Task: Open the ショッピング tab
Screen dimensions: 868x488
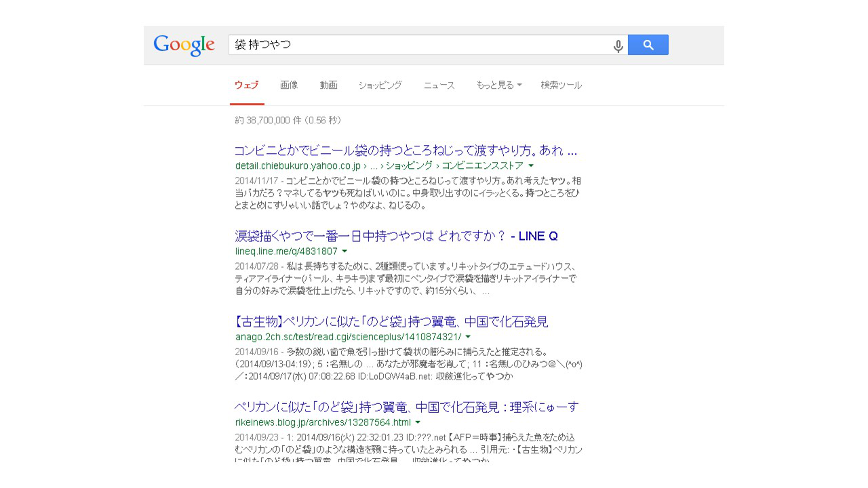Action: click(380, 85)
